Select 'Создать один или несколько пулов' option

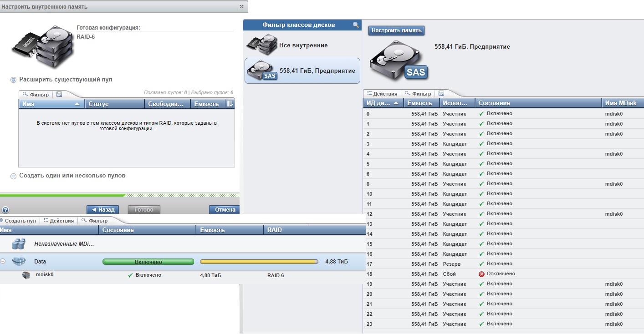(13, 176)
